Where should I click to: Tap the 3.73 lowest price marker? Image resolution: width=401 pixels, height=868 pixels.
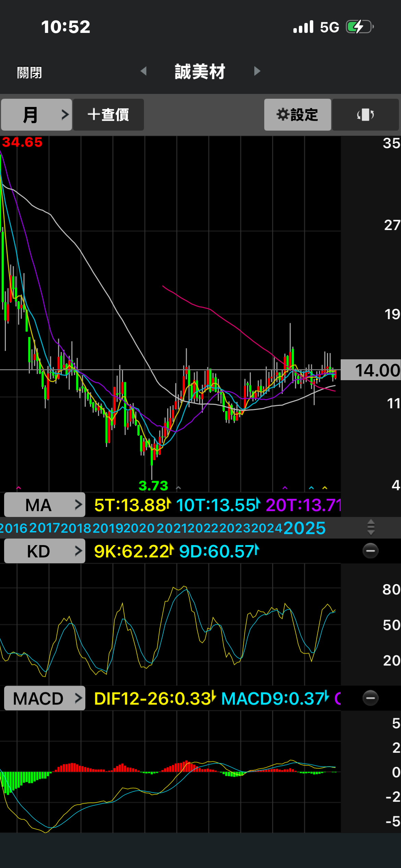pos(153,485)
